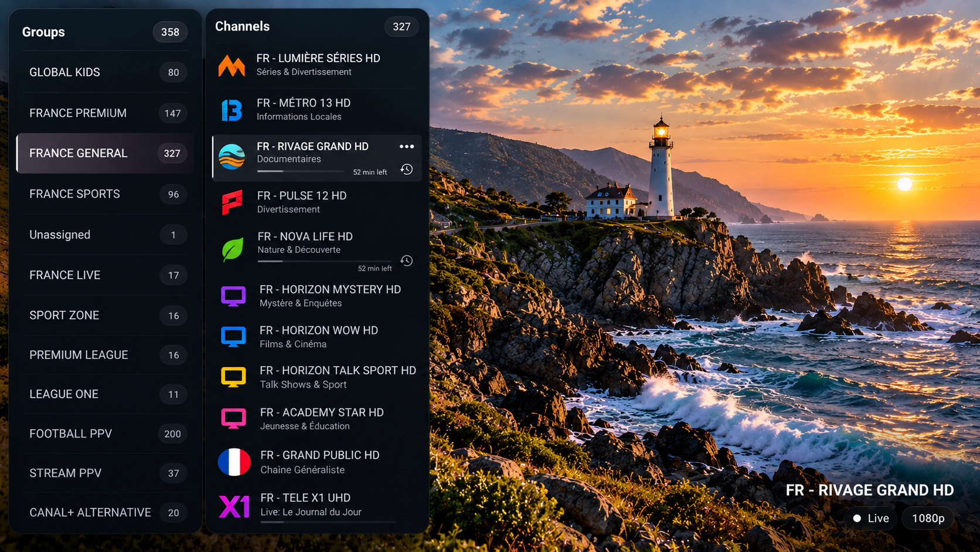The image size is (980, 552).
Task: Select the FRANCE SPORTS group
Action: (106, 194)
